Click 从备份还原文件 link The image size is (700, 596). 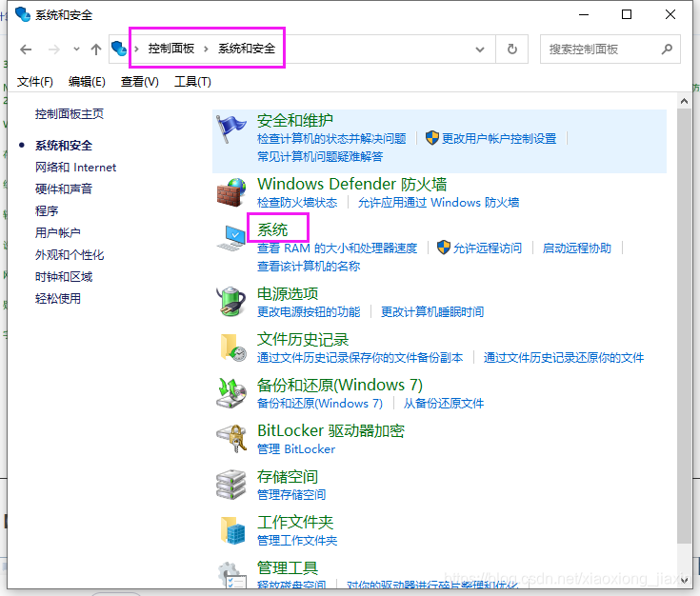pyautogui.click(x=443, y=403)
